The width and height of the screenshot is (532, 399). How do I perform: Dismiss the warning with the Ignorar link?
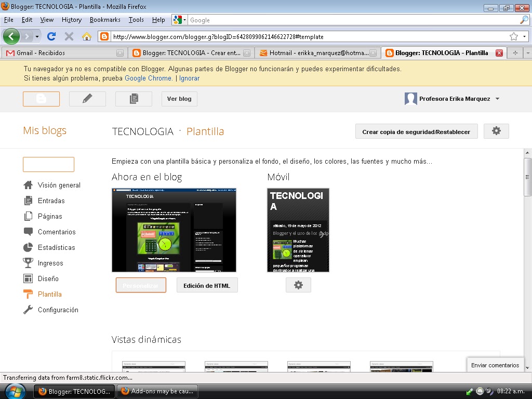pos(189,78)
